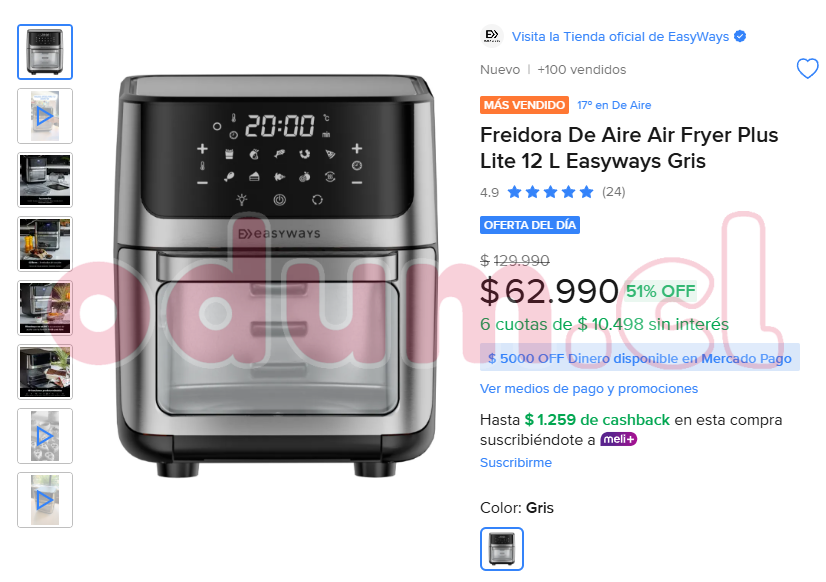
Task: Add product to favorites with heart icon
Action: 807,69
